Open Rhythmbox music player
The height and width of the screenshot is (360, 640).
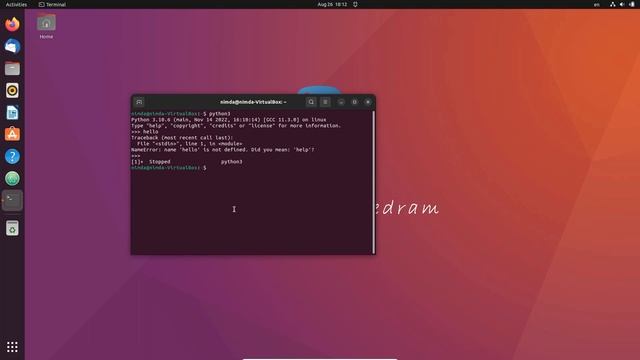pyautogui.click(x=12, y=90)
